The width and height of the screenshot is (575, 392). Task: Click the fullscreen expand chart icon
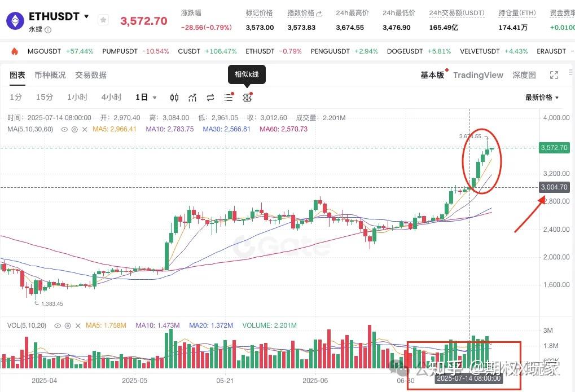coord(554,75)
